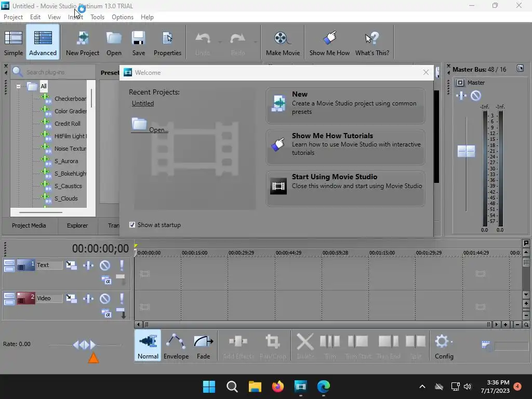Click the Master bus output fader handle

(466, 151)
